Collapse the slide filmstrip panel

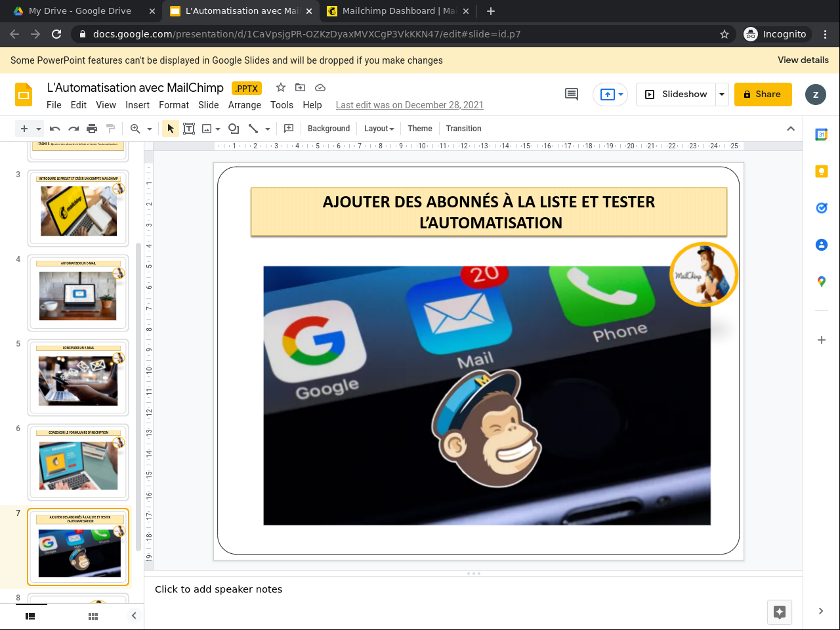click(x=134, y=616)
